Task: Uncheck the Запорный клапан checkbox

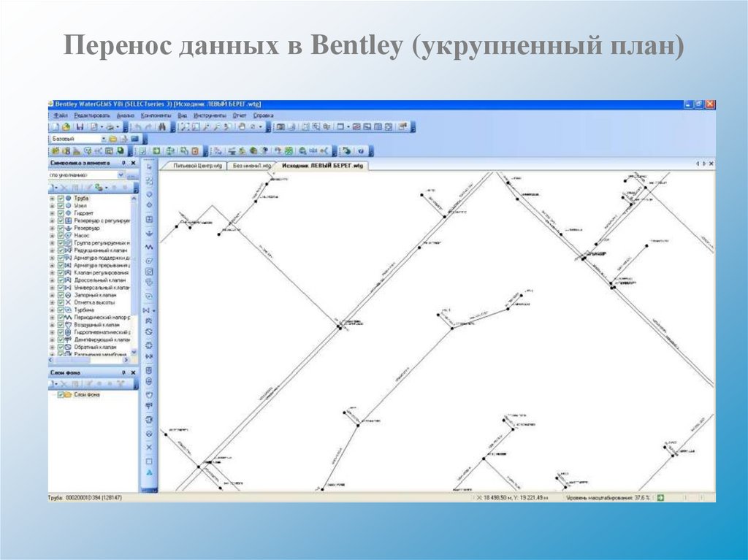Action: 61,295
